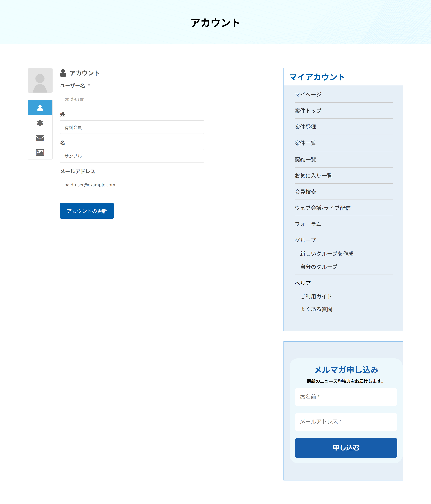Open the ヘルプ menu item

303,283
